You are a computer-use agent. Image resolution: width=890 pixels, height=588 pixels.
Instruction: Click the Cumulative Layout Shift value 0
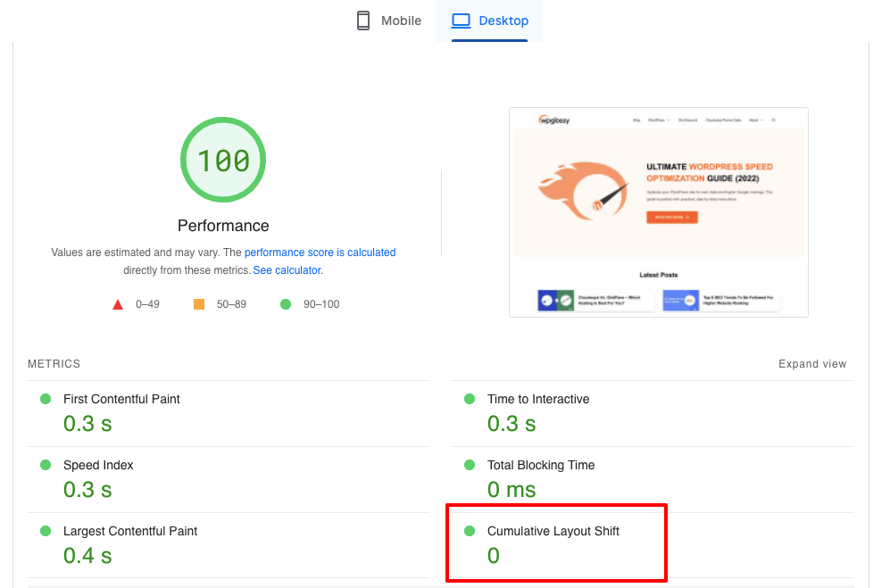(494, 556)
